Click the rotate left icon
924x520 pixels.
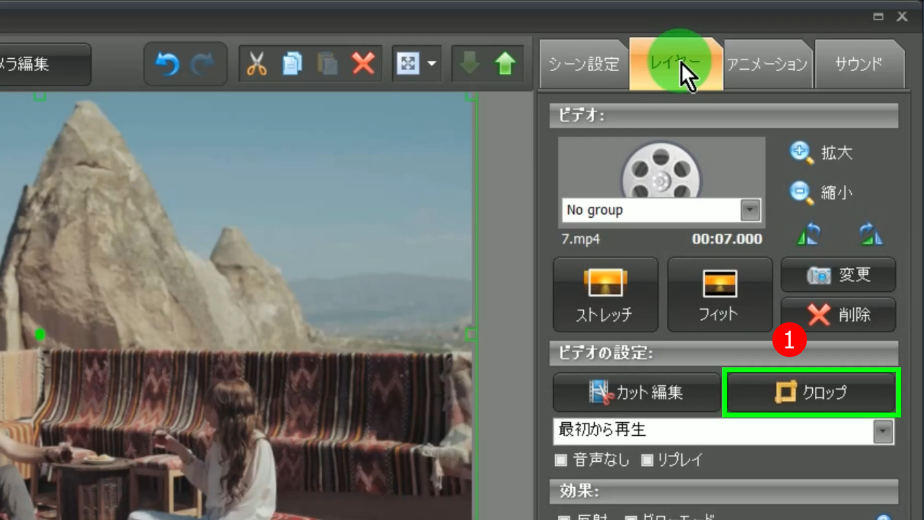(810, 234)
